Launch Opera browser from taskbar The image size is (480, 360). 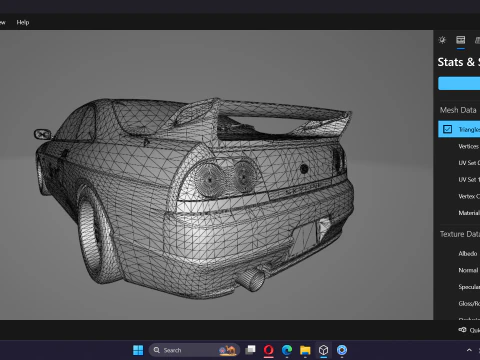point(269,350)
